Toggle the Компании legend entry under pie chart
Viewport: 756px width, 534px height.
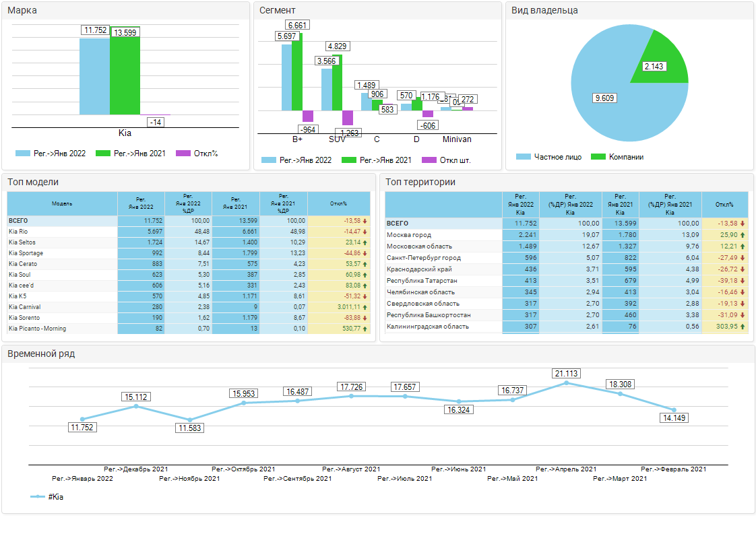[x=617, y=157]
